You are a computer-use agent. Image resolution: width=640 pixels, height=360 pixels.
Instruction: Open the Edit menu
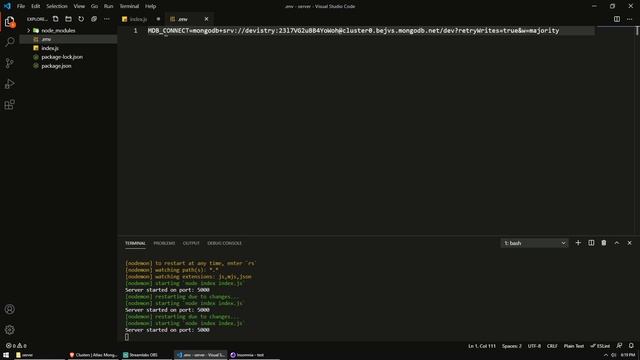point(36,6)
